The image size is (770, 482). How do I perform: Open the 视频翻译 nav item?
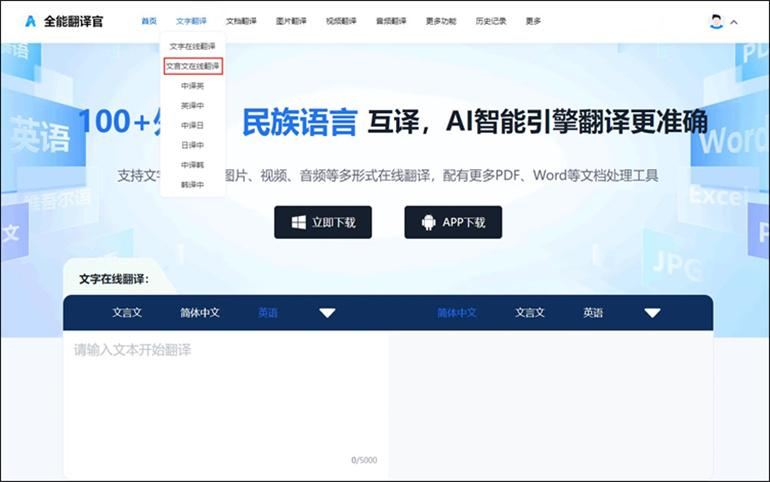coord(341,21)
